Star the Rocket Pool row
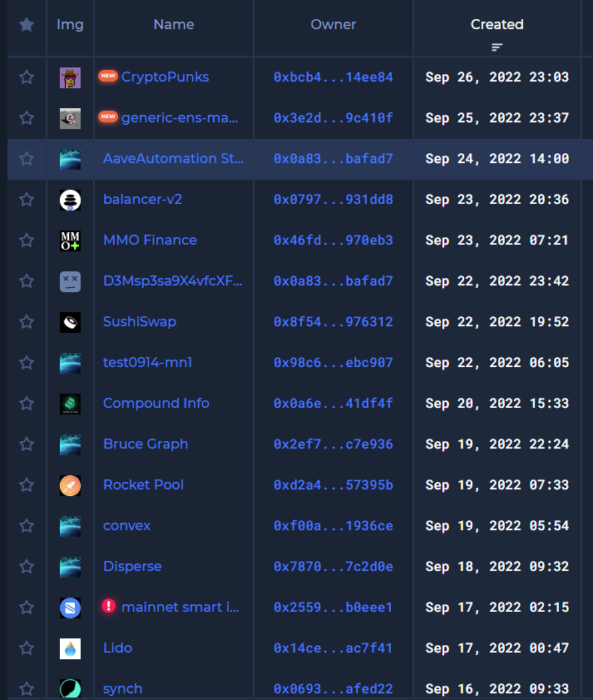Viewport: 593px width, 700px height. [x=27, y=484]
